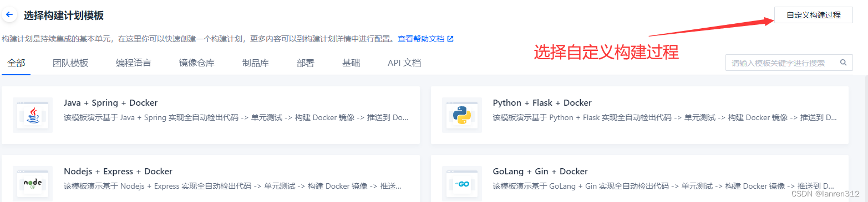
Task: Select the GoLang + Gin + Docker title
Action: (x=540, y=172)
